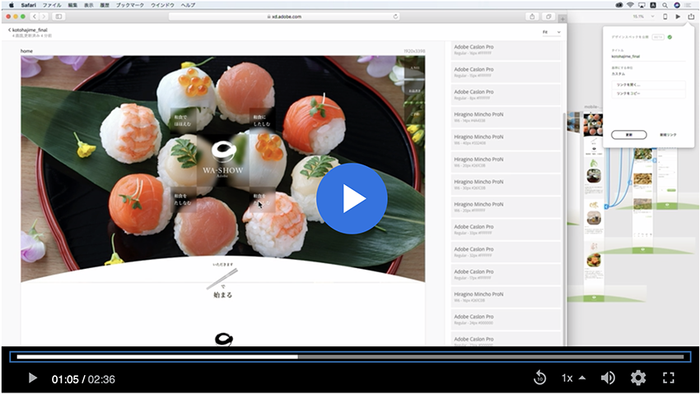The width and height of the screenshot is (700, 394).
Task: Go back via kotohajime_final link
Action: coord(28,30)
